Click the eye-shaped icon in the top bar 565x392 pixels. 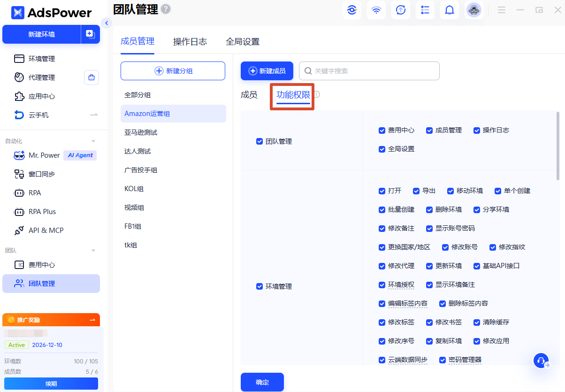(x=352, y=10)
